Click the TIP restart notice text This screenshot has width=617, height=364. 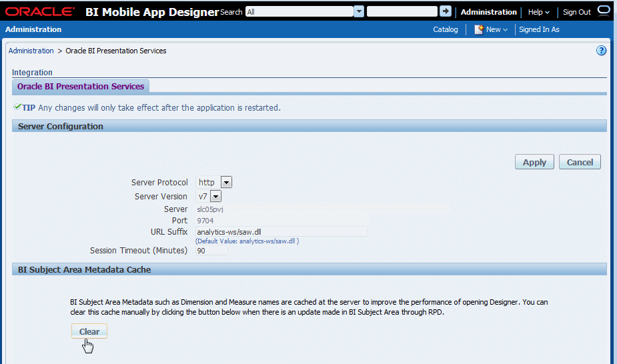tap(159, 108)
